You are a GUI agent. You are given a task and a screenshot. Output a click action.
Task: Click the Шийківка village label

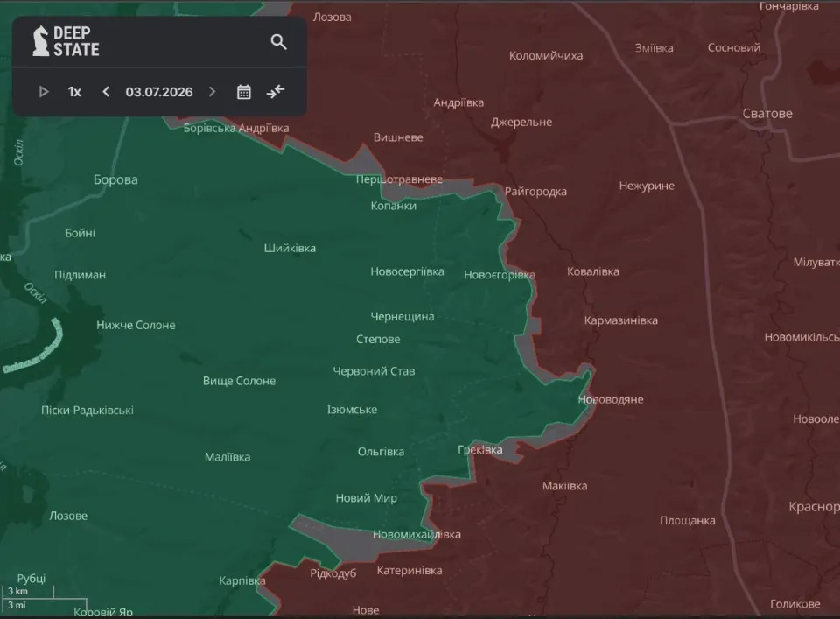290,248
